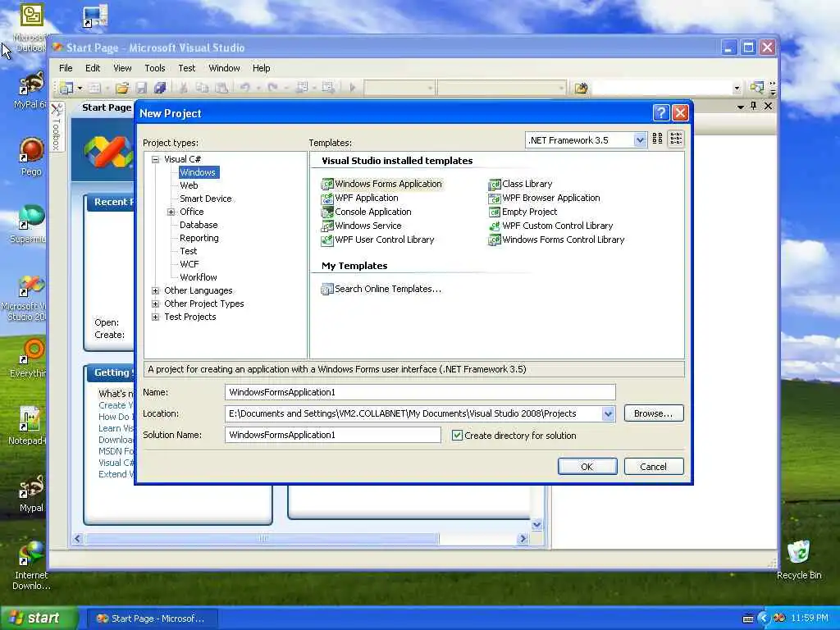Image resolution: width=840 pixels, height=630 pixels.
Task: Click the Cancel button
Action: pos(654,467)
